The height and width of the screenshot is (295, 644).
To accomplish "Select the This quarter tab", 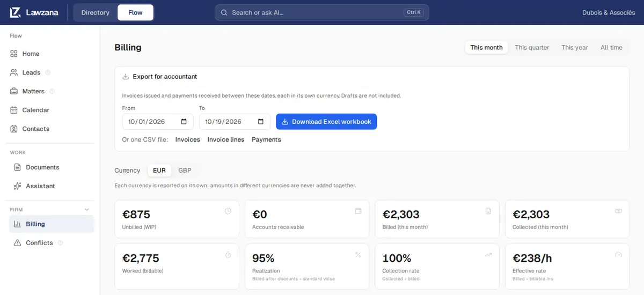I will click(x=532, y=47).
